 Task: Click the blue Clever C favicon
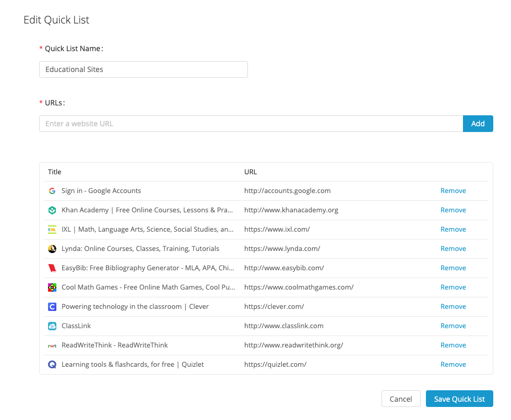52,307
